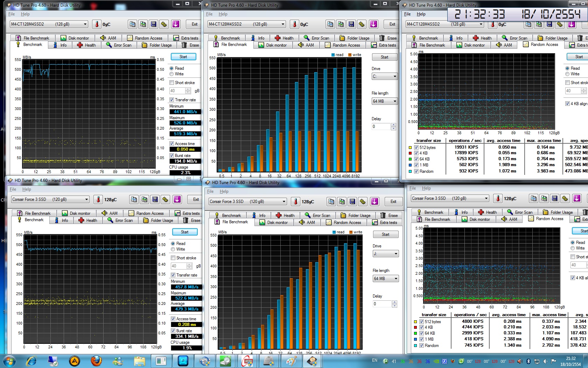
Task: Click Start button in Corsair Benchmark window
Action: tap(185, 232)
